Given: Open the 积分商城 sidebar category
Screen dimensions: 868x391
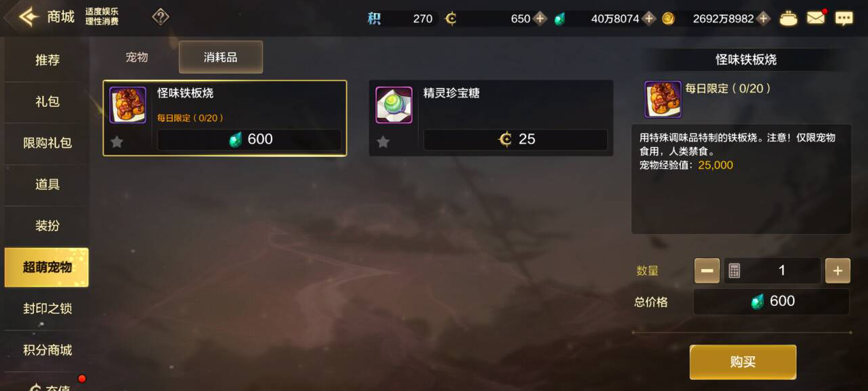Looking at the screenshot, I should pyautogui.click(x=47, y=350).
